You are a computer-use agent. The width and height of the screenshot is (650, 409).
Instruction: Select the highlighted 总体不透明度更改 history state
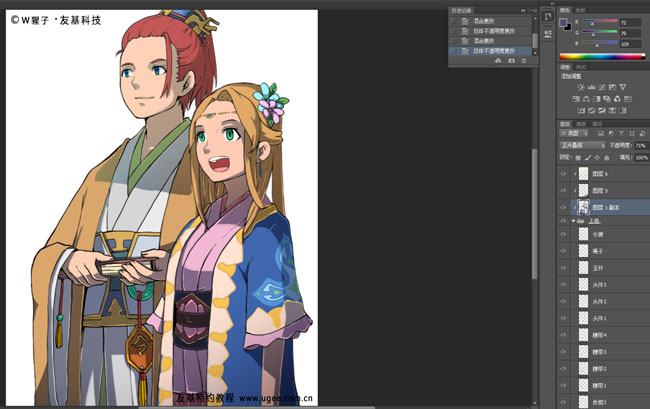click(490, 51)
